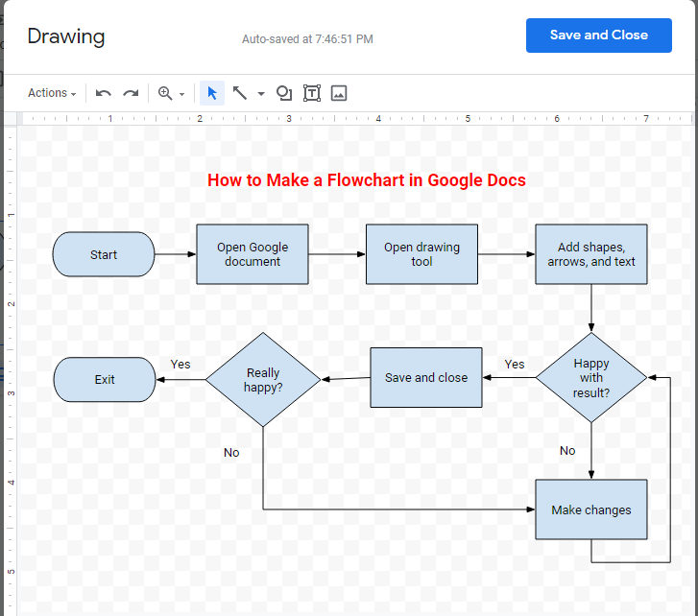This screenshot has width=698, height=616.
Task: Select the Exit terminator shape
Action: tap(105, 380)
